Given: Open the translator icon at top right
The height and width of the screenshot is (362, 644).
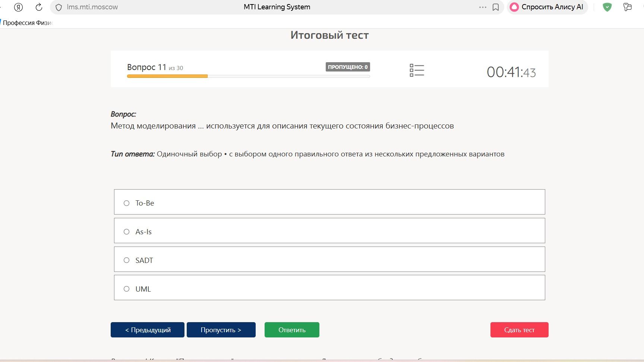Looking at the screenshot, I should tap(628, 7).
